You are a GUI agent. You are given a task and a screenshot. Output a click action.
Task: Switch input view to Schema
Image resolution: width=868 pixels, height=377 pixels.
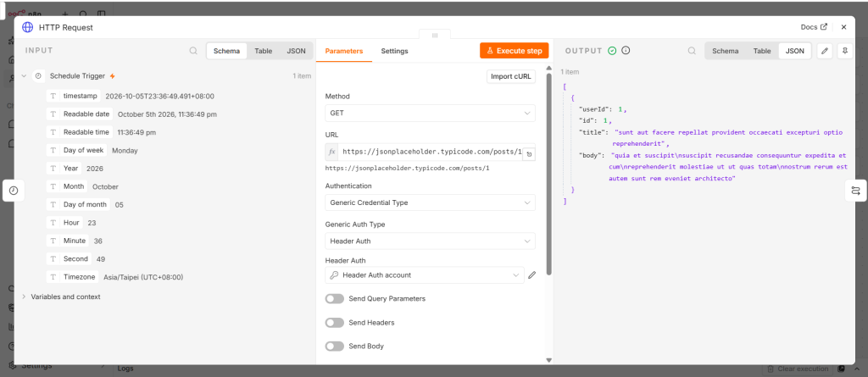click(227, 51)
